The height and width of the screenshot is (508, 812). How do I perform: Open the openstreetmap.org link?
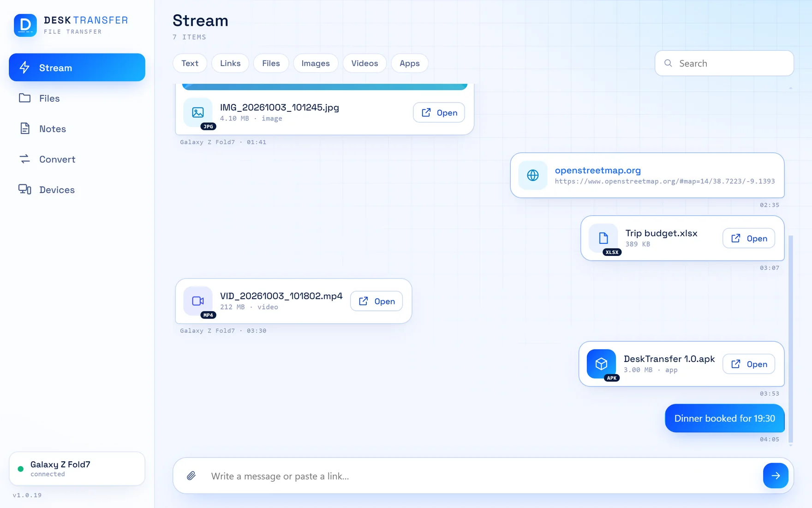coord(597,170)
